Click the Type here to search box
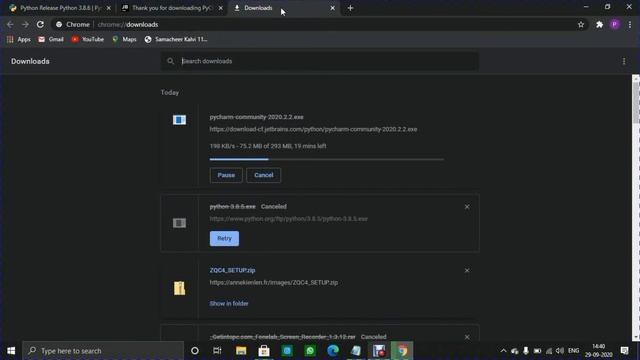The width and height of the screenshot is (640, 360). coord(103,351)
